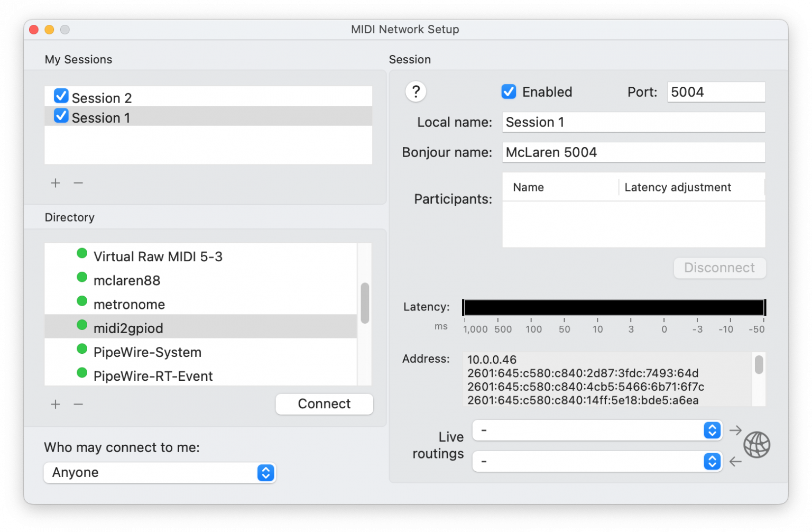
Task: Click the Connect button
Action: coord(324,403)
